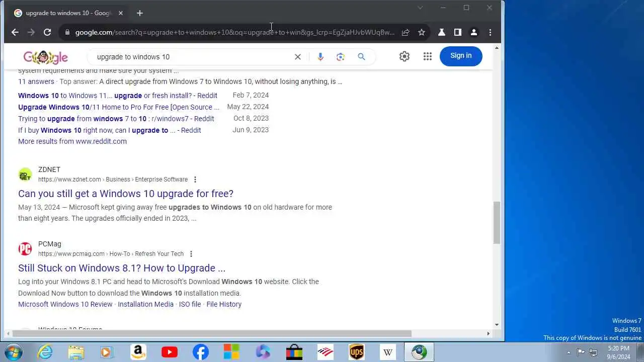
Task: Open More results from www.reddit.com
Action: (x=72, y=141)
